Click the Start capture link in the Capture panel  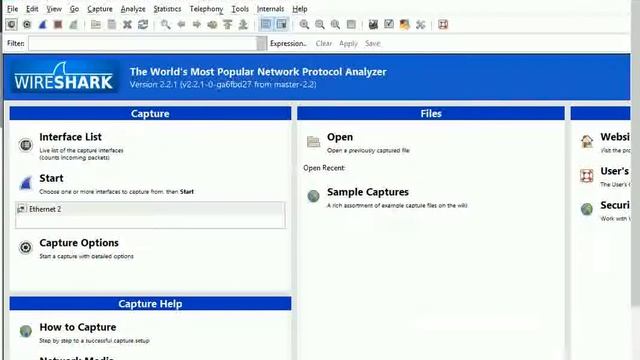pyautogui.click(x=51, y=178)
